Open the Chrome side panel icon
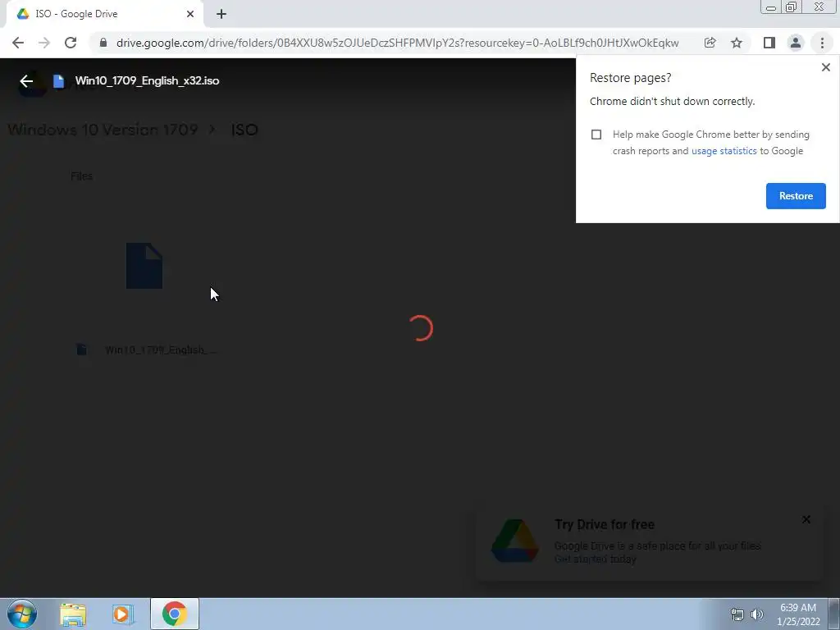 tap(769, 43)
